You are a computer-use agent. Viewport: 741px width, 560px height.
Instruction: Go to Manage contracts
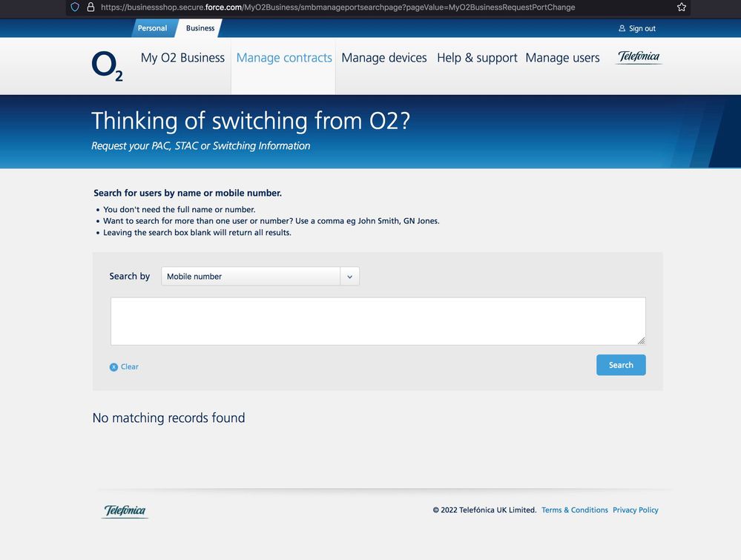(x=284, y=58)
